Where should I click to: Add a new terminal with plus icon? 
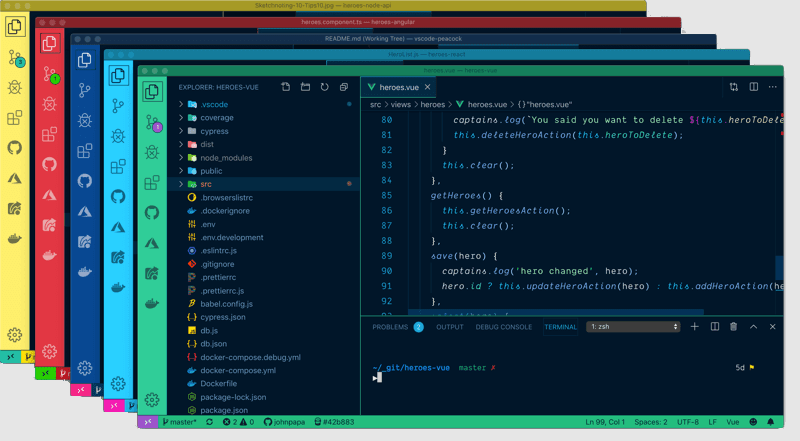tap(696, 327)
